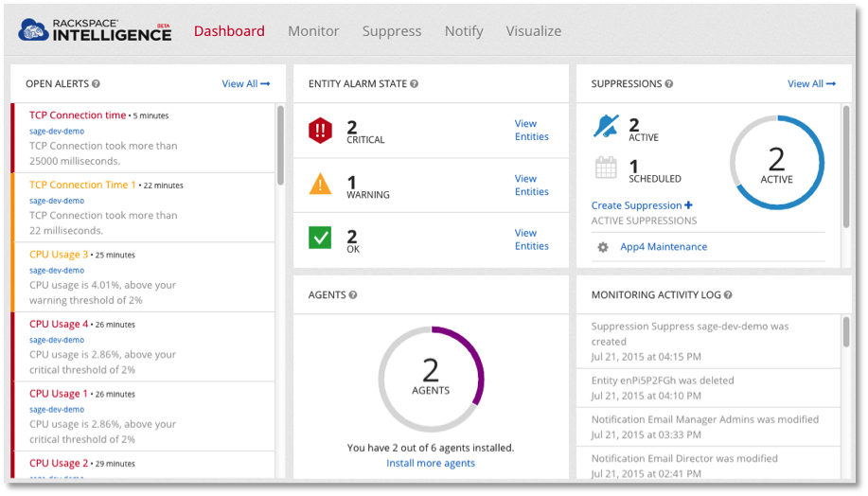
Task: Open the CPU Usage 3 alert
Action: 59,255
